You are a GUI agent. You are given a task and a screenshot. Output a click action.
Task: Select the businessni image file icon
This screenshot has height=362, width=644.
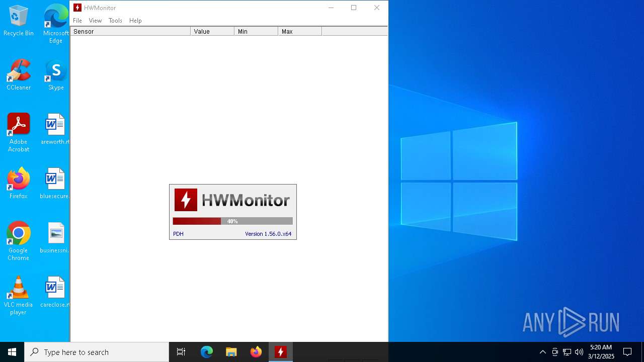pyautogui.click(x=56, y=238)
